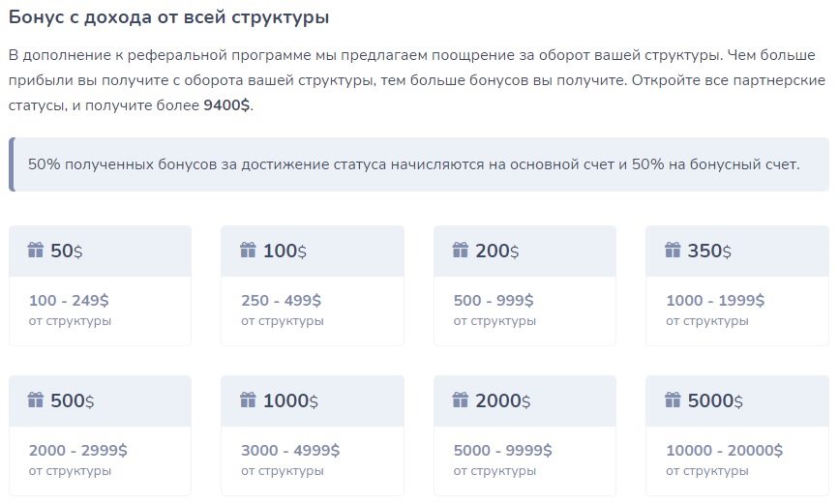This screenshot has width=839, height=504.
Task: Click the 2000 - 2999$ structure range
Action: pos(78,450)
